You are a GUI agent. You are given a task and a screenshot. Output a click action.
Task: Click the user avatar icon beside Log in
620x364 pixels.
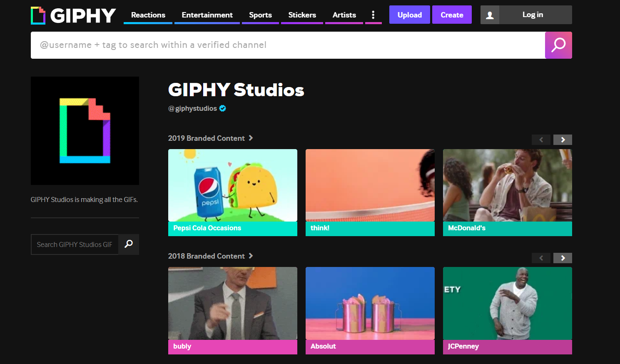coord(490,15)
